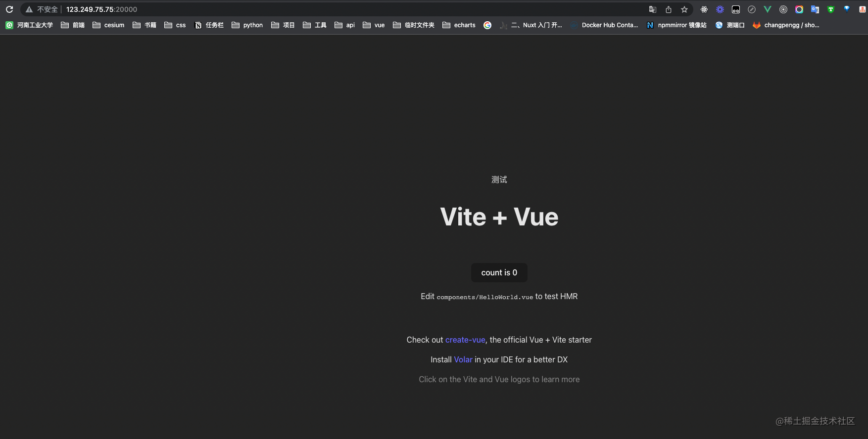
Task: Reload the page with the refresh icon
Action: click(9, 9)
